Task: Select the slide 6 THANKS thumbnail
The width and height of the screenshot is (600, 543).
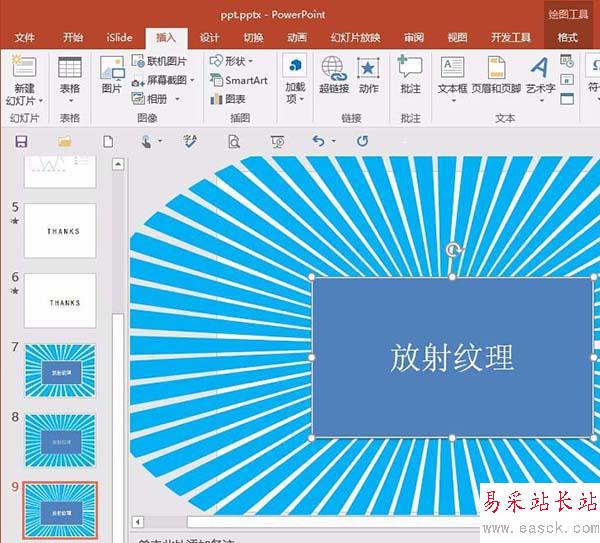Action: point(60,301)
